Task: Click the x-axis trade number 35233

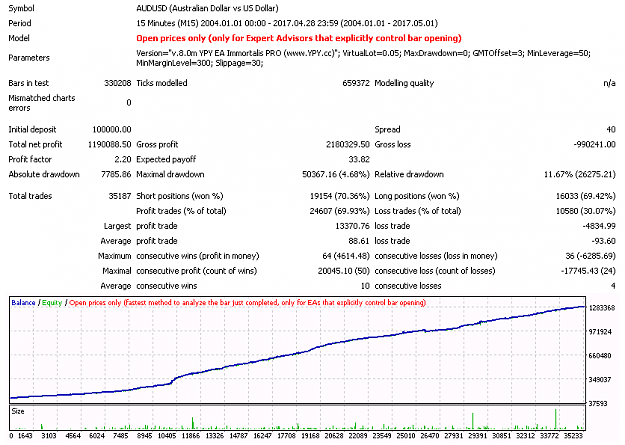Action: tap(574, 436)
